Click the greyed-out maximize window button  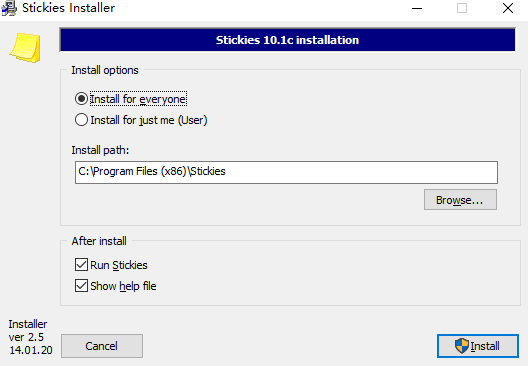(462, 8)
